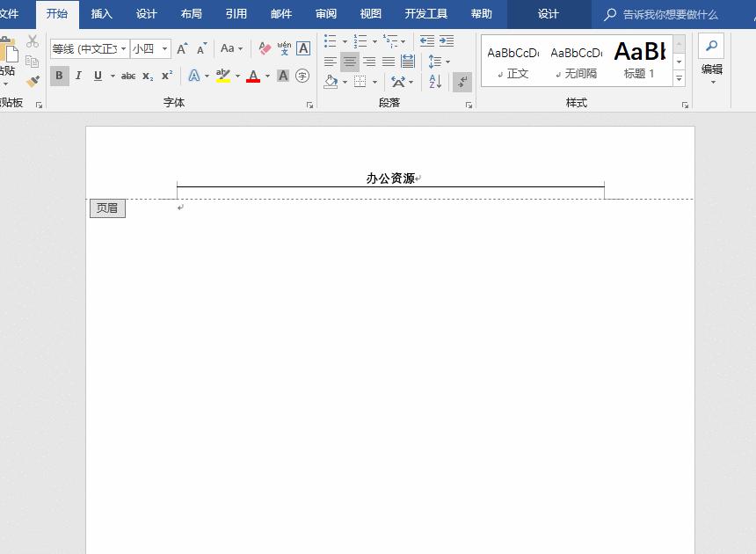
Task: Toggle show paragraph marks button
Action: point(462,82)
